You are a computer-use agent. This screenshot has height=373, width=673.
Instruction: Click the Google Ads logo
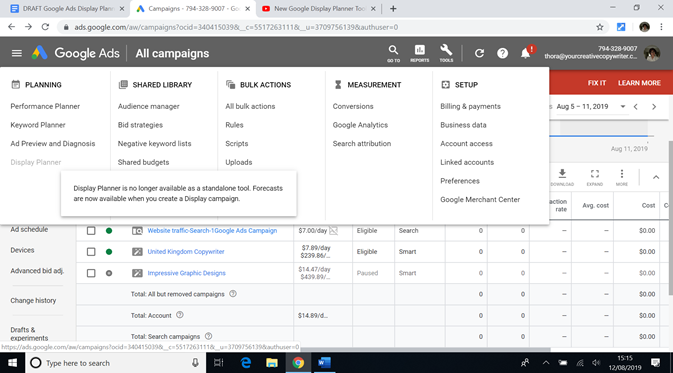point(76,53)
